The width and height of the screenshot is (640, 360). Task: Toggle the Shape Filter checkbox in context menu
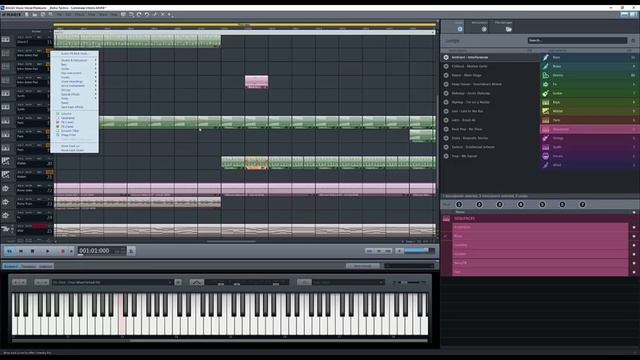point(58,135)
